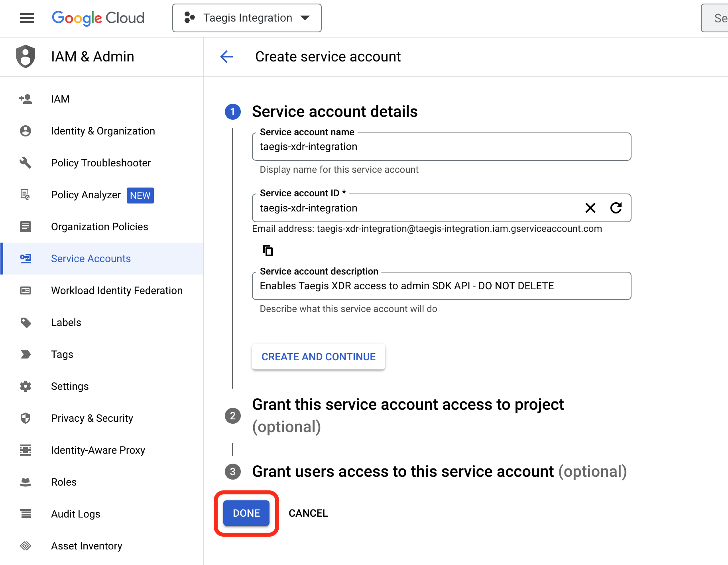Screen dimensions: 728x565
Task: Click the Service account description field
Action: [441, 286]
